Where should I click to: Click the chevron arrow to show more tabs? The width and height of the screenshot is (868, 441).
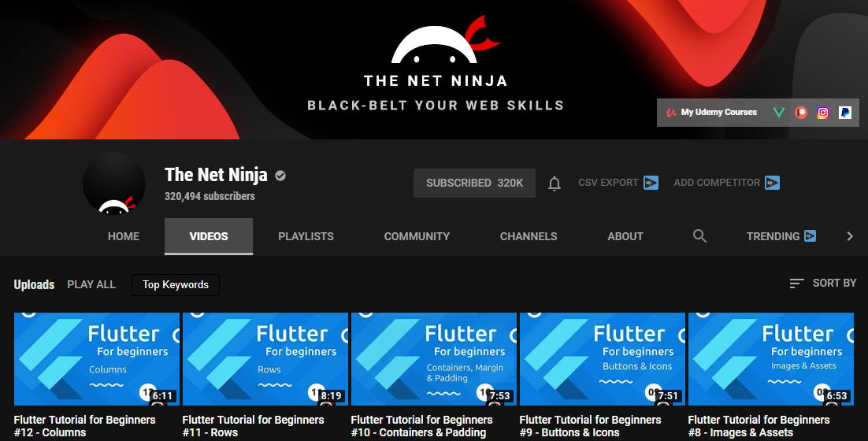click(x=850, y=236)
